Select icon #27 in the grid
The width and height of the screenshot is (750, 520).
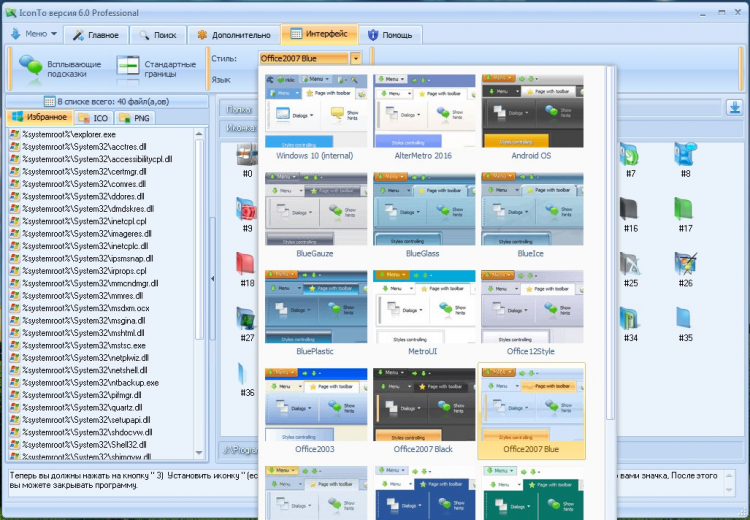pyautogui.click(x=247, y=324)
